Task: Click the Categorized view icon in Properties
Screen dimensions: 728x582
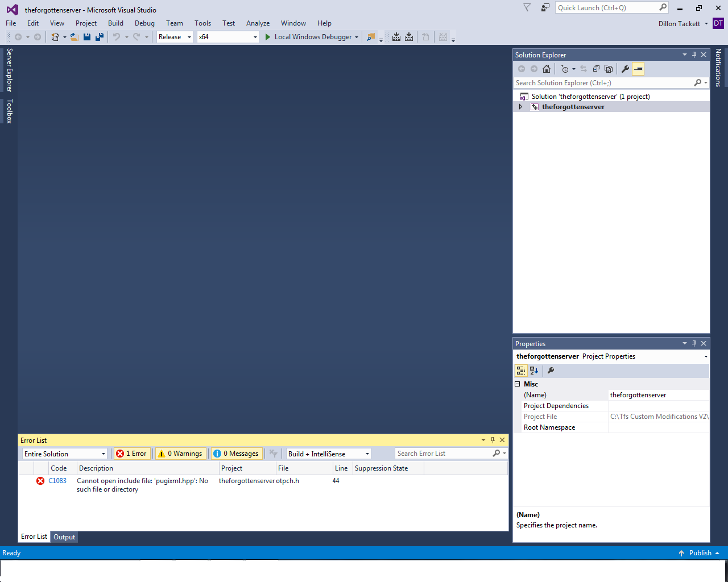Action: click(521, 371)
